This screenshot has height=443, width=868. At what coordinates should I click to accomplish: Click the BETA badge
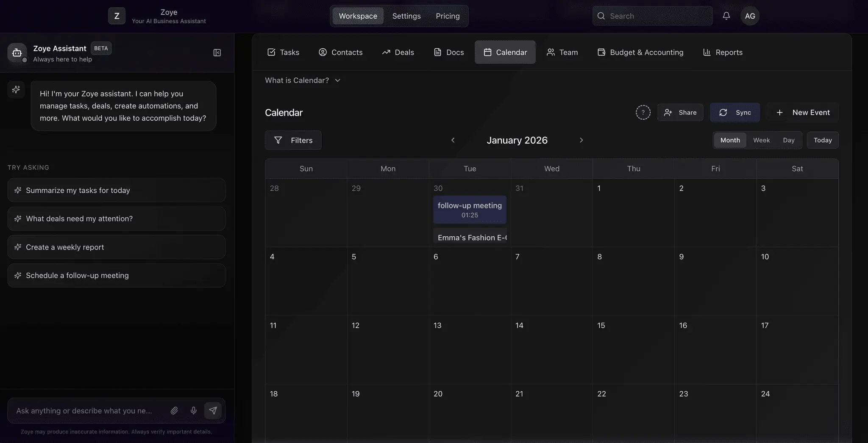pyautogui.click(x=101, y=48)
